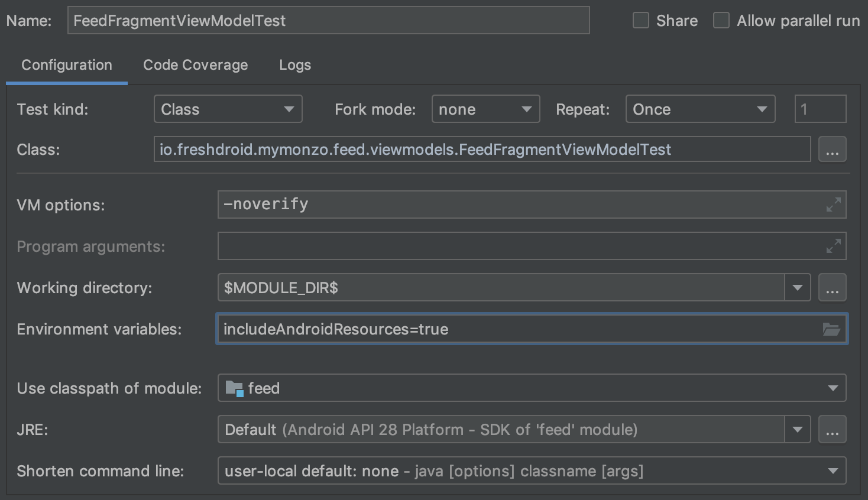Viewport: 868px width, 500px height.
Task: Open the JRE dropdown arrow
Action: pyautogui.click(x=798, y=429)
